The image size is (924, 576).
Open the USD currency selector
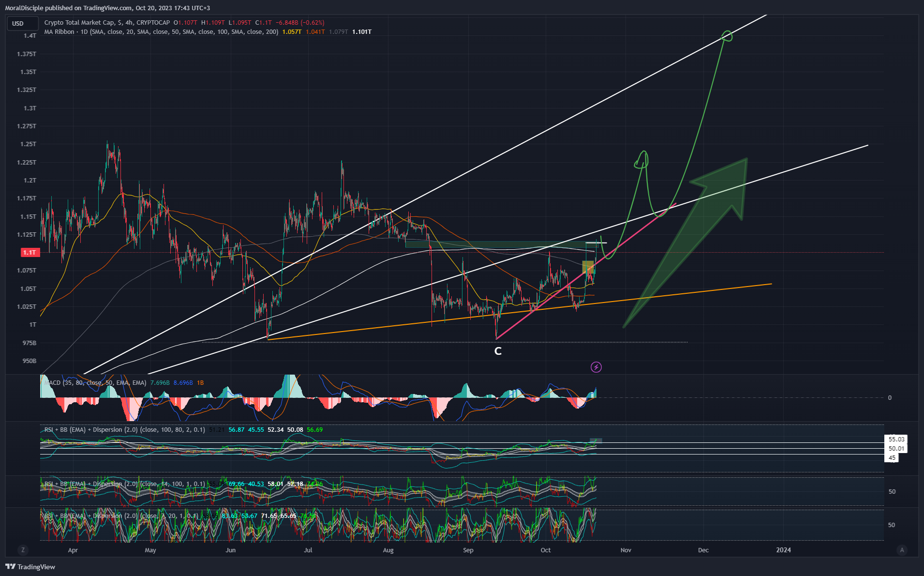23,23
